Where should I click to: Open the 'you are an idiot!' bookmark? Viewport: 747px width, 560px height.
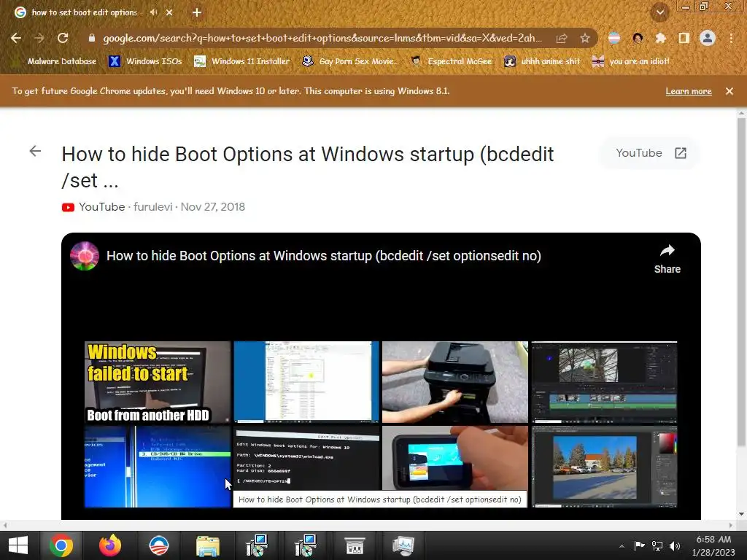click(631, 61)
